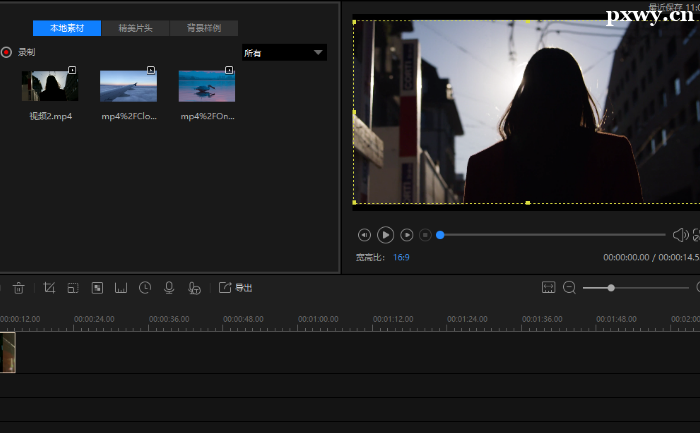Click the speech-to-text icon beside microphone
700x433 pixels.
click(194, 288)
